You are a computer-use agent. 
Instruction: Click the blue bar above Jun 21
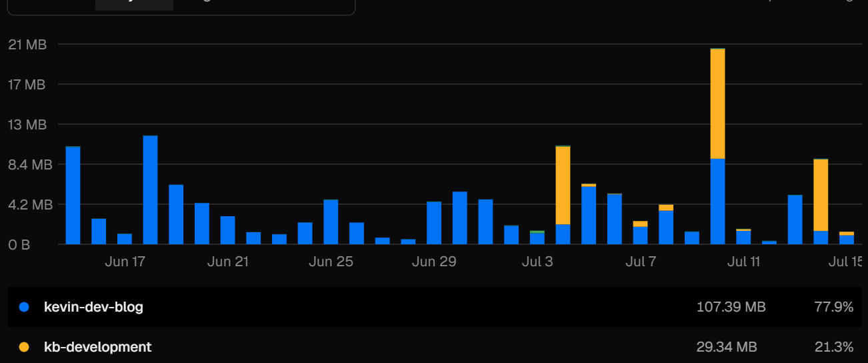pos(227,230)
